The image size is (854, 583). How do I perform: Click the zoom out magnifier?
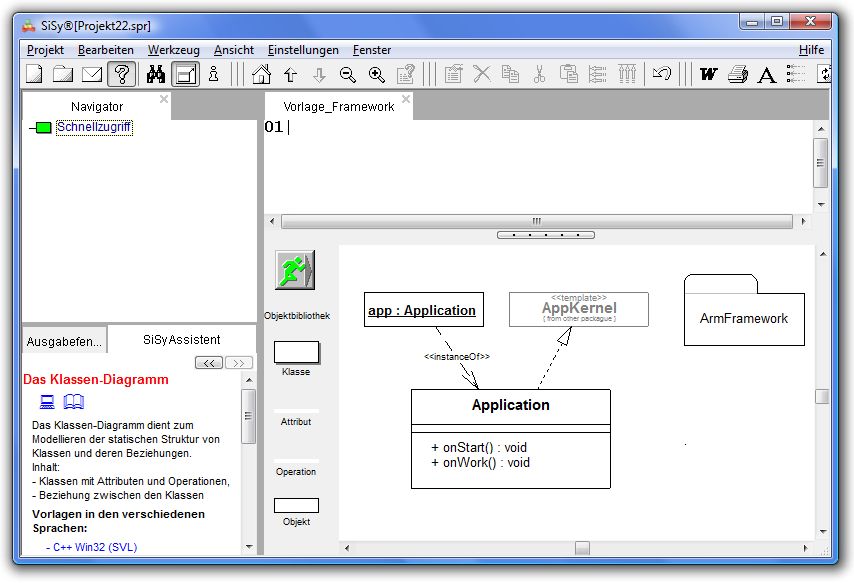coord(347,75)
